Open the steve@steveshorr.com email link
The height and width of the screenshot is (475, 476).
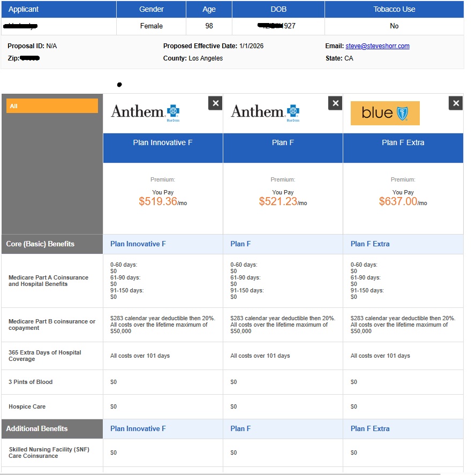pos(377,46)
